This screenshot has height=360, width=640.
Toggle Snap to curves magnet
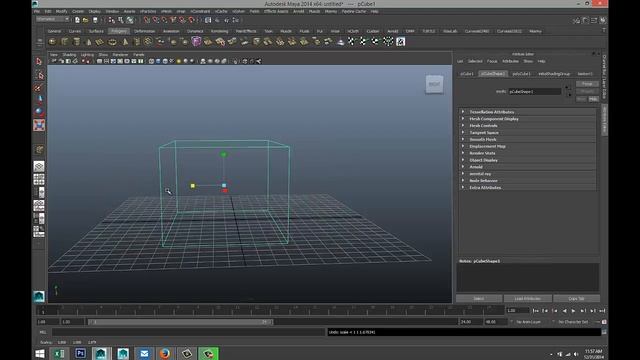(156, 20)
